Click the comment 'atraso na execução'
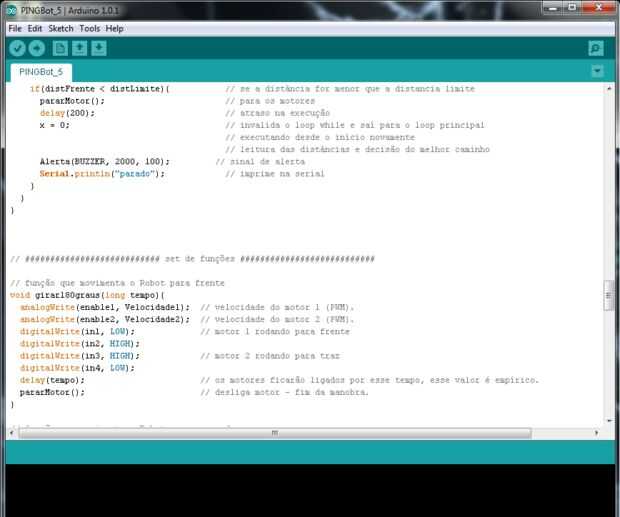Screen dimensions: 620x517 278,113
